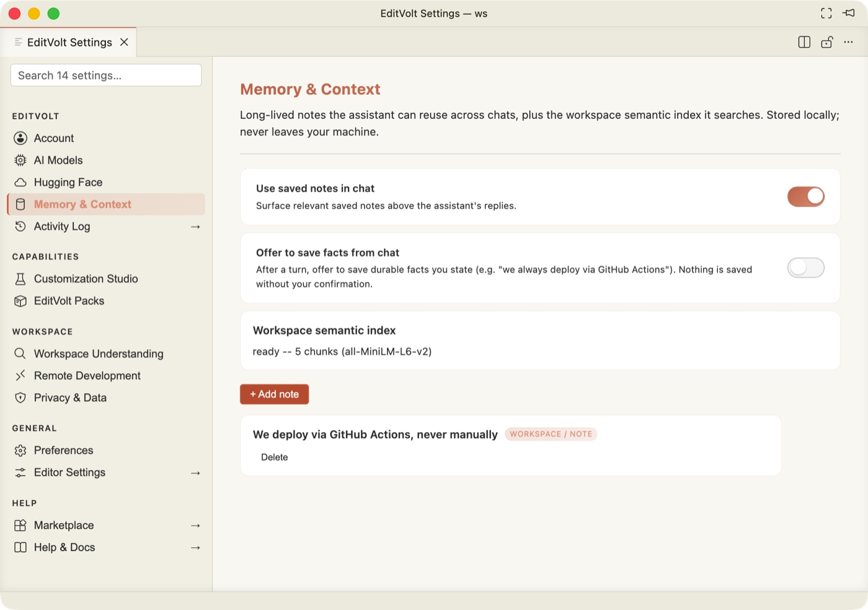Click the "Offer to save facts from chat" label
The height and width of the screenshot is (610, 868).
tap(327, 253)
